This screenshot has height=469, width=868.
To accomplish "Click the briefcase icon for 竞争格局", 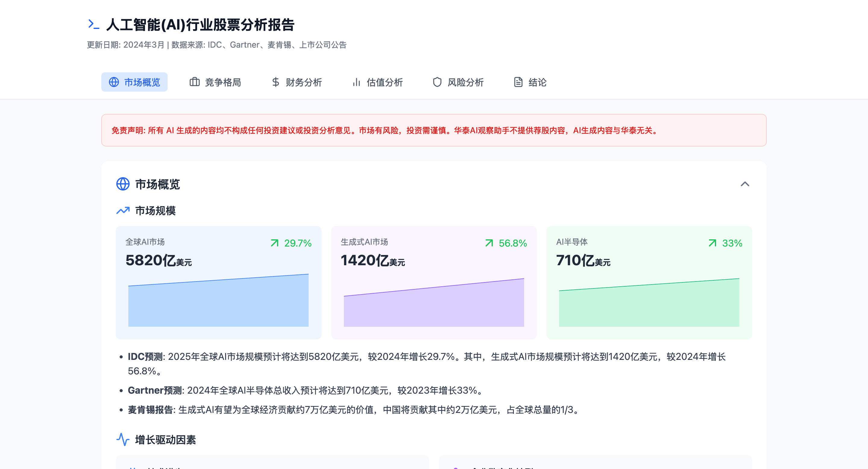I will pos(194,82).
